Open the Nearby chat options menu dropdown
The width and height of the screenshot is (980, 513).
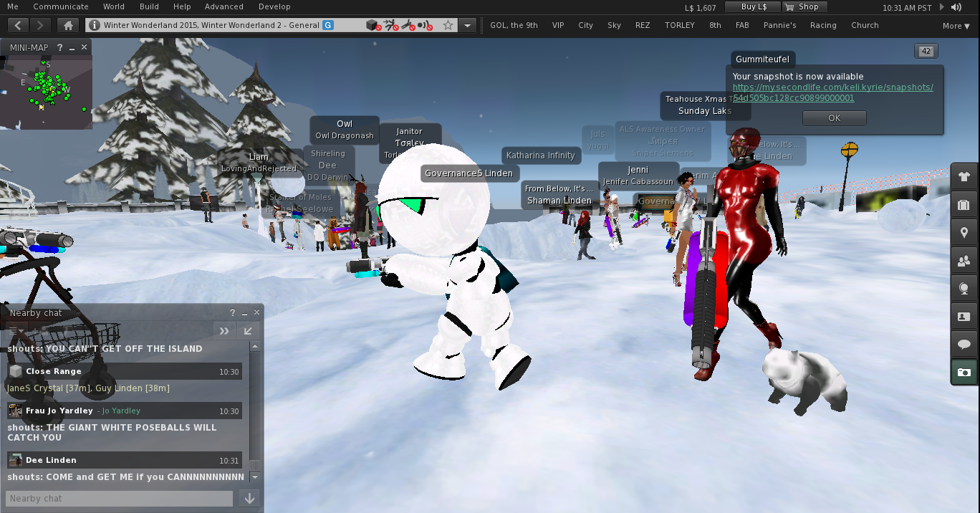[13, 330]
